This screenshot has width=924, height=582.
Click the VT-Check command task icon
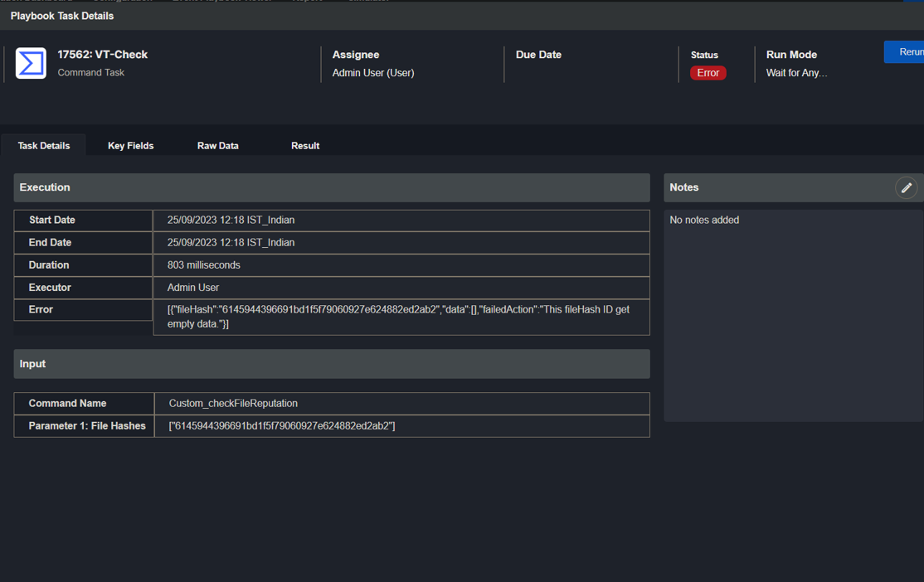click(x=31, y=63)
